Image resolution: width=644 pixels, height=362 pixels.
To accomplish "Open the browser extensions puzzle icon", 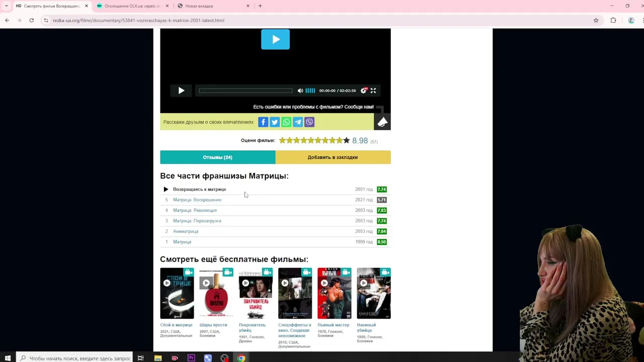I will pyautogui.click(x=613, y=21).
